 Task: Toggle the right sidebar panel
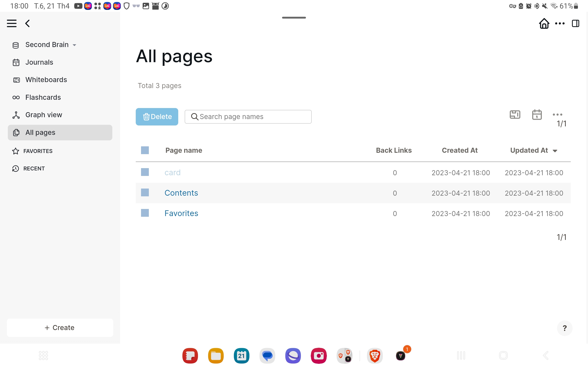click(x=576, y=23)
